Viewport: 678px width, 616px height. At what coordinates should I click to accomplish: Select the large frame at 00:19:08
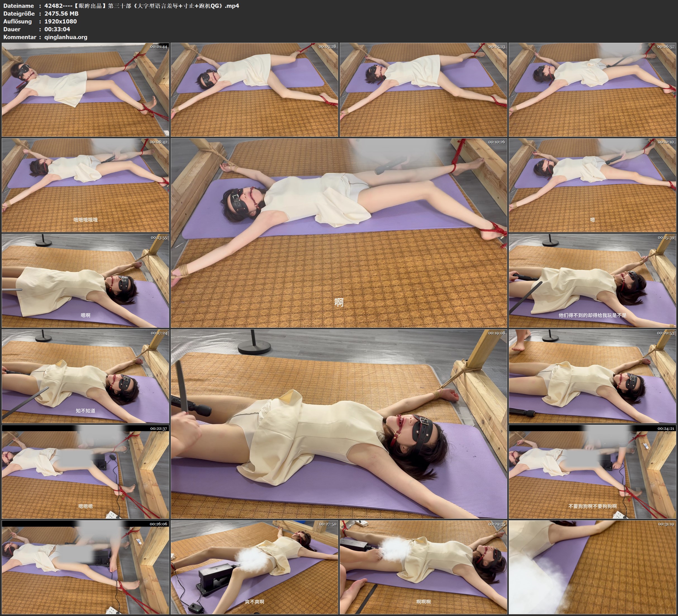(x=339, y=424)
